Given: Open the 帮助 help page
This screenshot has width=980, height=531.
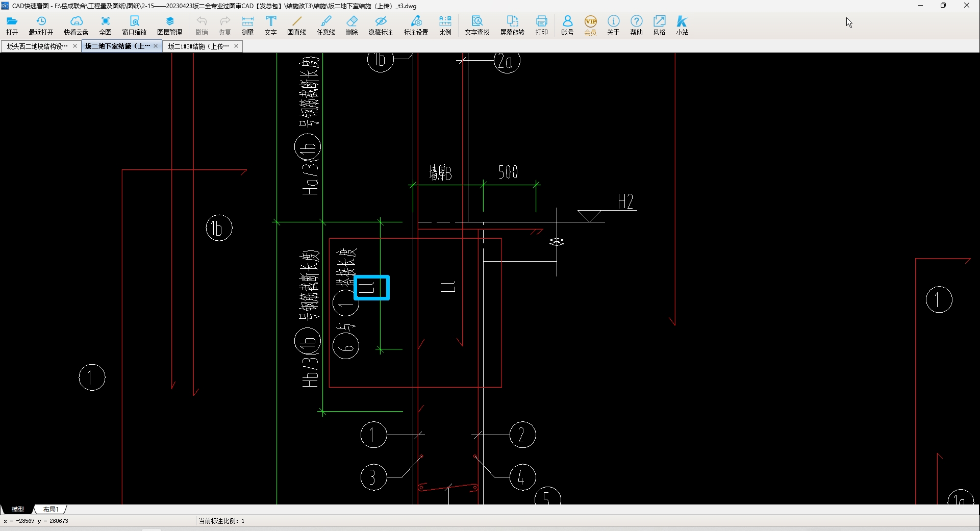Looking at the screenshot, I should coord(636,26).
